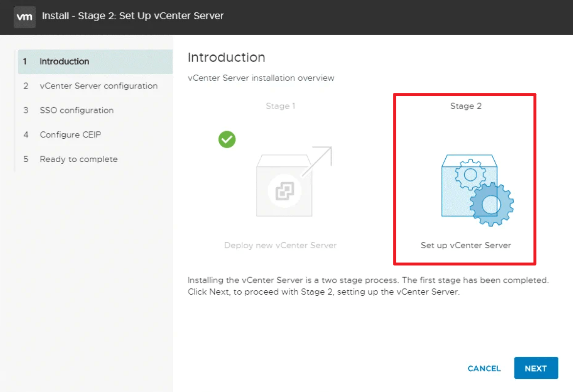Select the Introduction step
This screenshot has width=573, height=392.
[95, 62]
